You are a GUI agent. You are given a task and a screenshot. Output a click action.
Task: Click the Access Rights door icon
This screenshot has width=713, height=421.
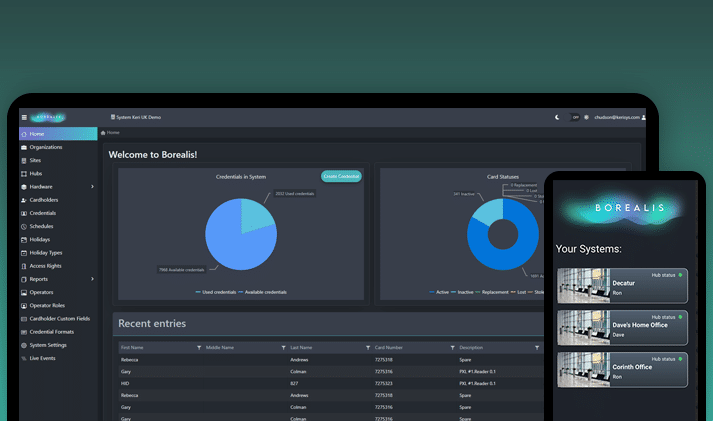coord(24,266)
